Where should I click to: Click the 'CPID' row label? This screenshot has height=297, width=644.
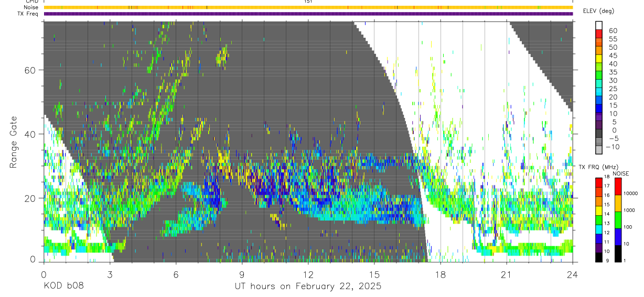31,2
